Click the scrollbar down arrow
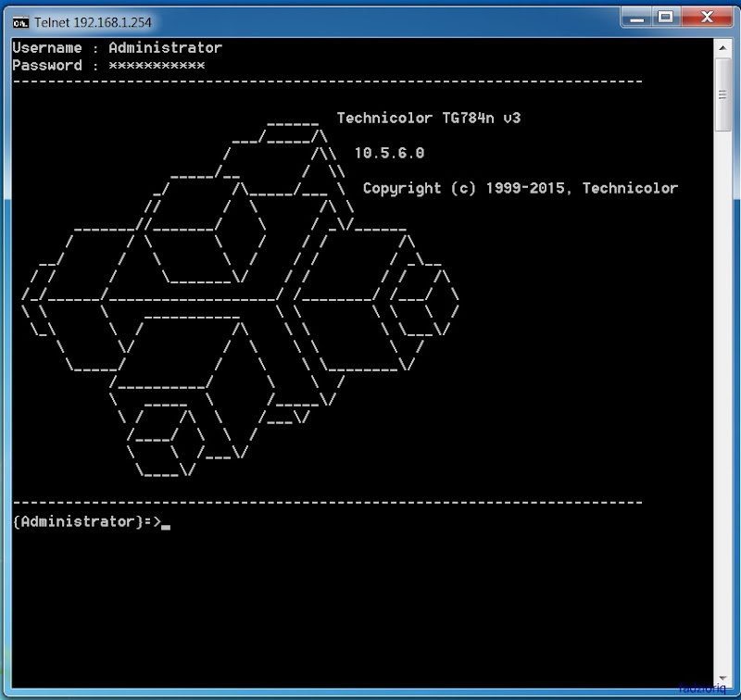Image resolution: width=741 pixels, height=700 pixels. 722,679
